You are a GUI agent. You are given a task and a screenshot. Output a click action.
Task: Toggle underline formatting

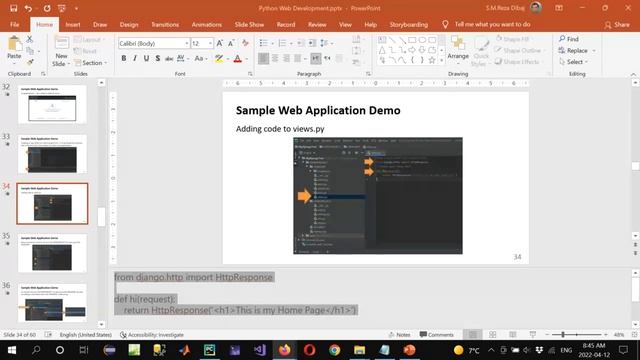point(147,59)
